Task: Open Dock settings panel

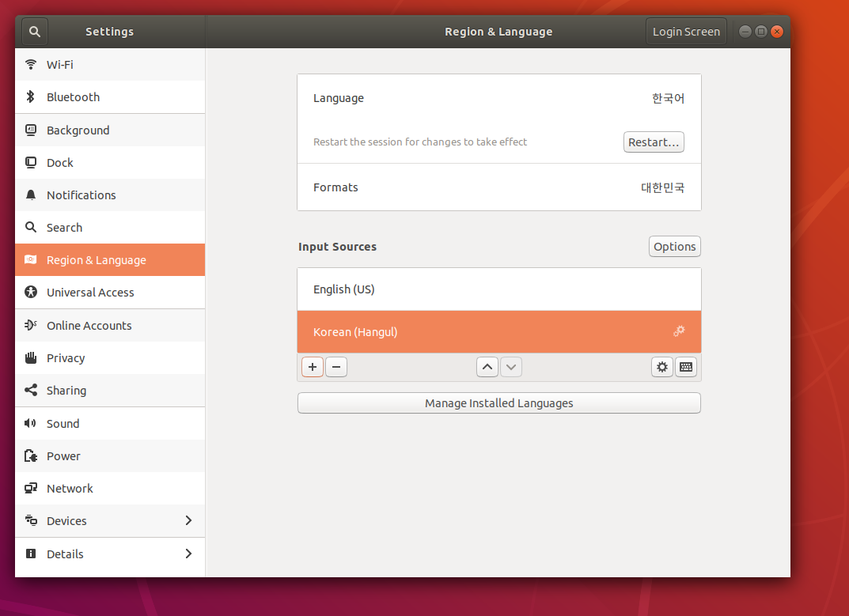Action: (x=110, y=162)
